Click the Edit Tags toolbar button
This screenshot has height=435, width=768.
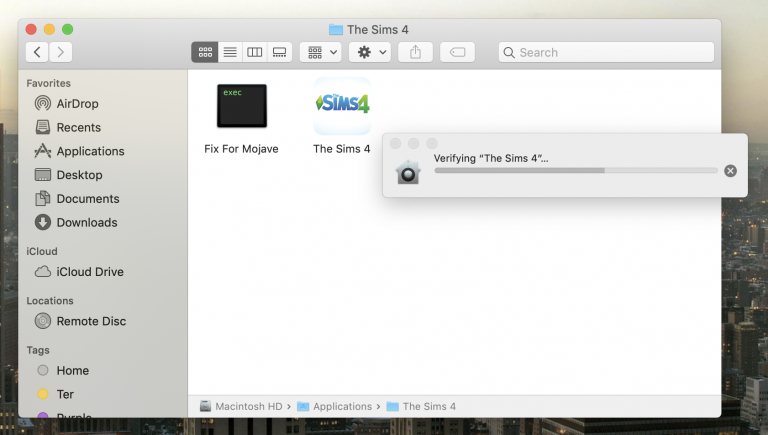457,52
